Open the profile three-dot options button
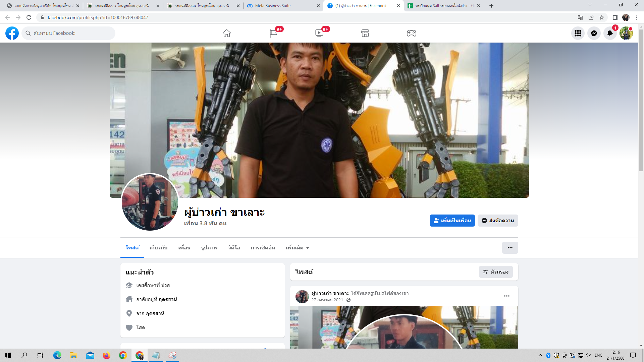Image resolution: width=644 pixels, height=362 pixels. (510, 248)
